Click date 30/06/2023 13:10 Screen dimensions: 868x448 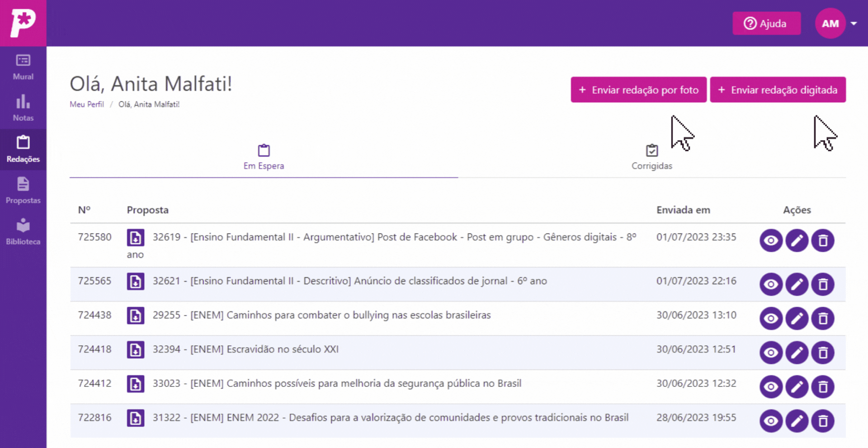pyautogui.click(x=696, y=315)
